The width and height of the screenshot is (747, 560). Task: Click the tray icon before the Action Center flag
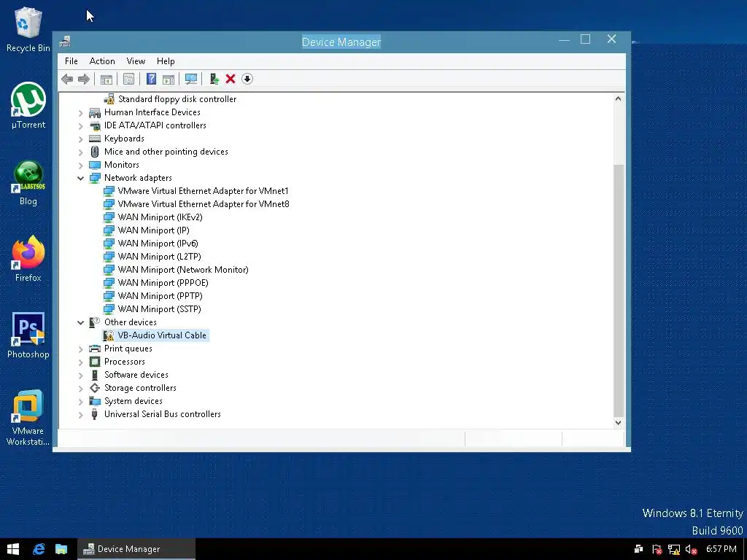coord(639,549)
